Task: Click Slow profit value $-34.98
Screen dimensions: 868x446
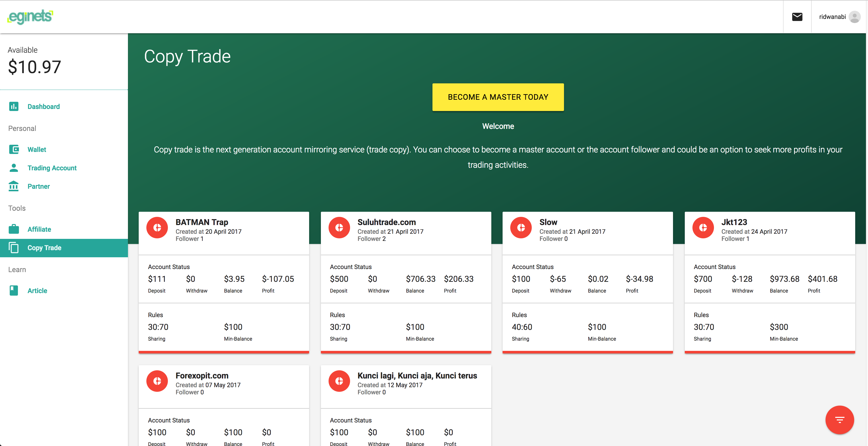Action: pos(639,279)
